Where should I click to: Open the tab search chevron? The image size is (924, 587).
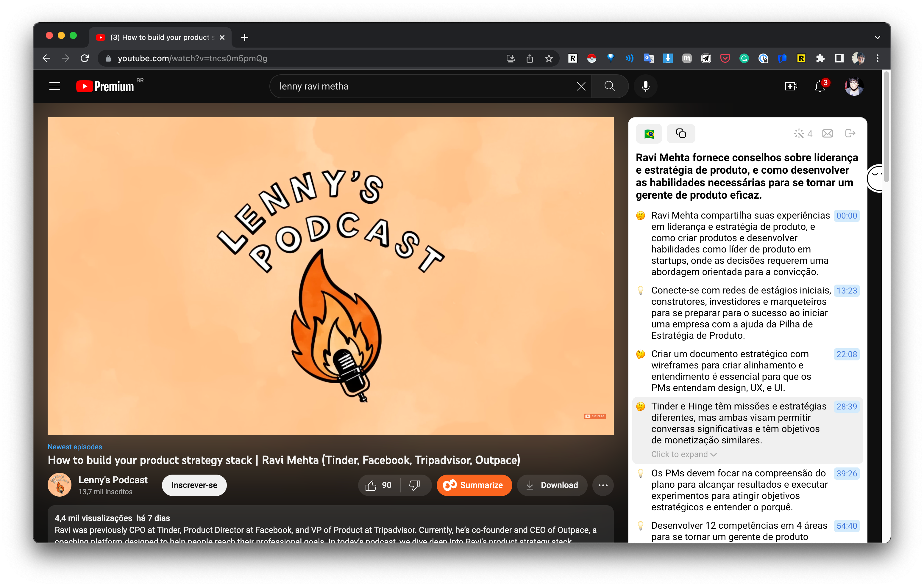coord(877,37)
